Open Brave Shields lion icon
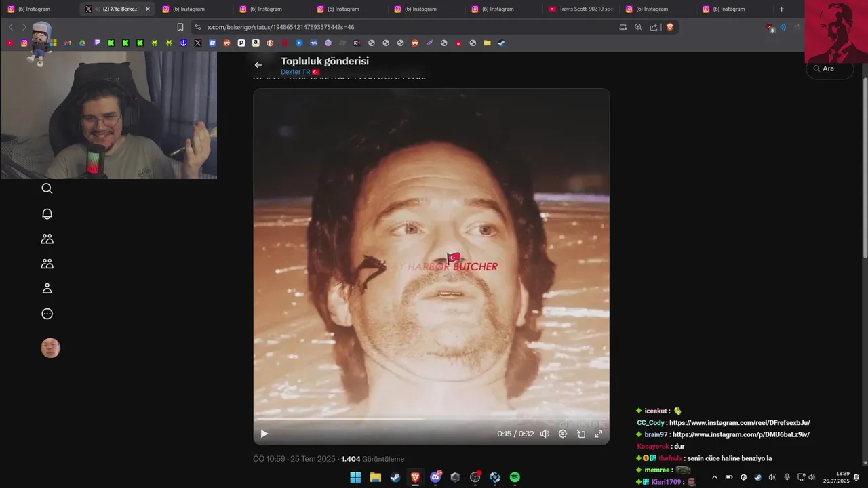Image resolution: width=868 pixels, height=488 pixels. coord(670,27)
